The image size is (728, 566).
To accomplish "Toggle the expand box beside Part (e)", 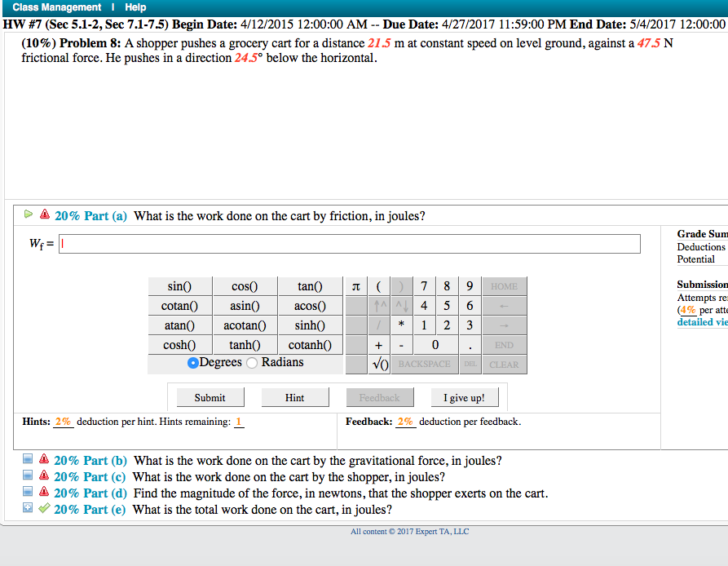I will (x=27, y=507).
